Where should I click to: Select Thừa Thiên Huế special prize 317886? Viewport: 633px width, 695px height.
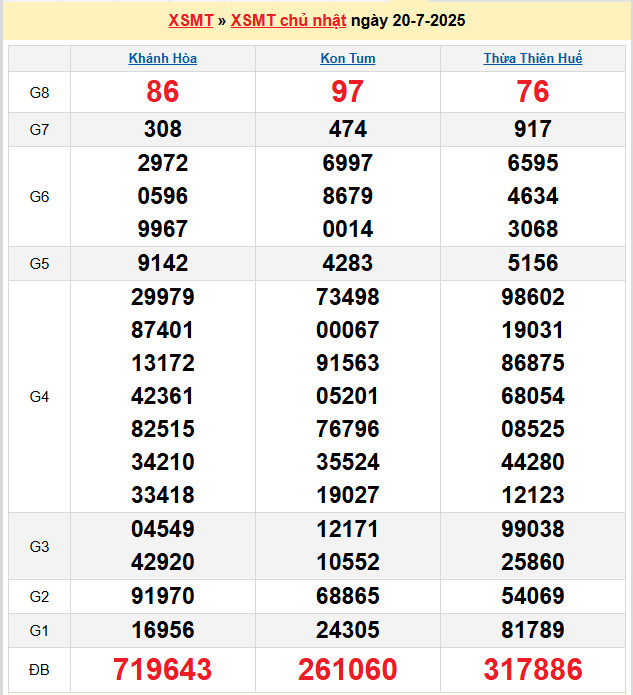pos(533,669)
